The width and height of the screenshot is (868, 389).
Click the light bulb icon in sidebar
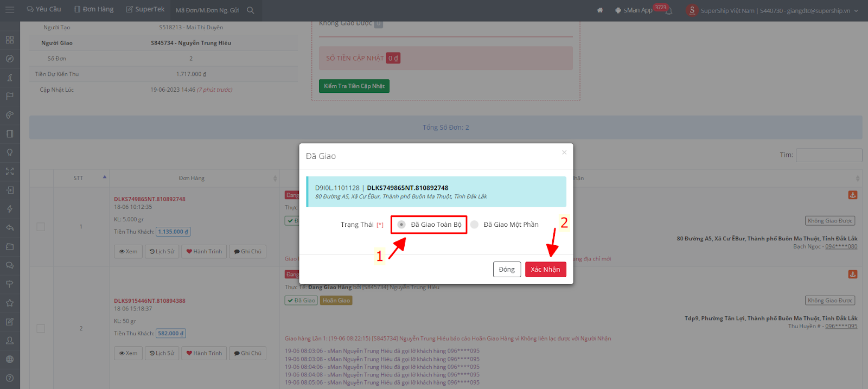(x=10, y=152)
